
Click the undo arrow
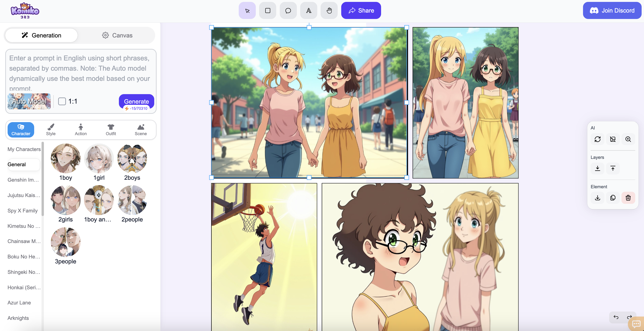(616, 317)
